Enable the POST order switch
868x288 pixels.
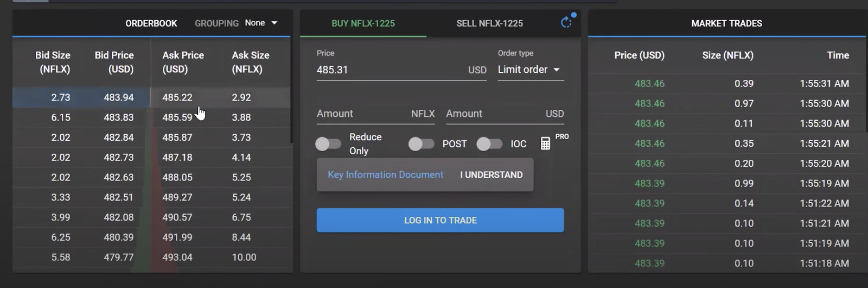(422, 144)
